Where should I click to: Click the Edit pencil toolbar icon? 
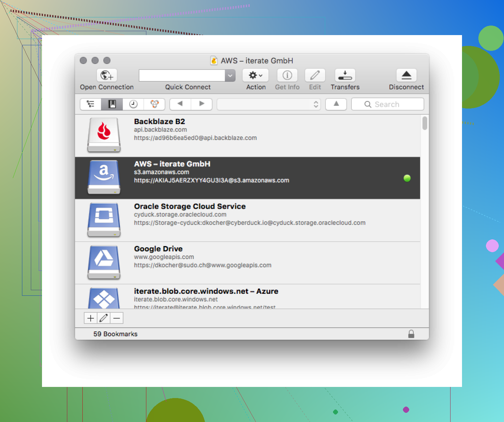[x=315, y=75]
